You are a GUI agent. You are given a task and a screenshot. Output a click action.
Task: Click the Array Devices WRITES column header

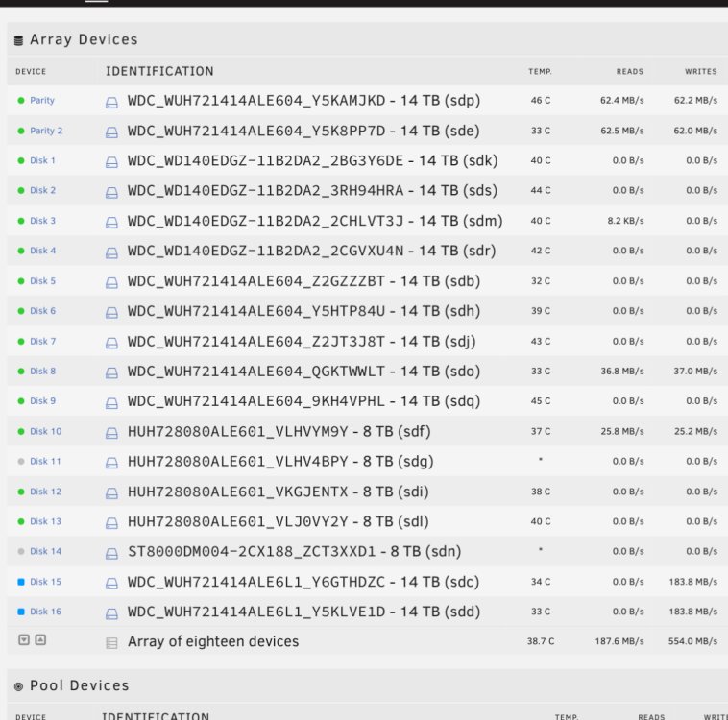pyautogui.click(x=700, y=71)
